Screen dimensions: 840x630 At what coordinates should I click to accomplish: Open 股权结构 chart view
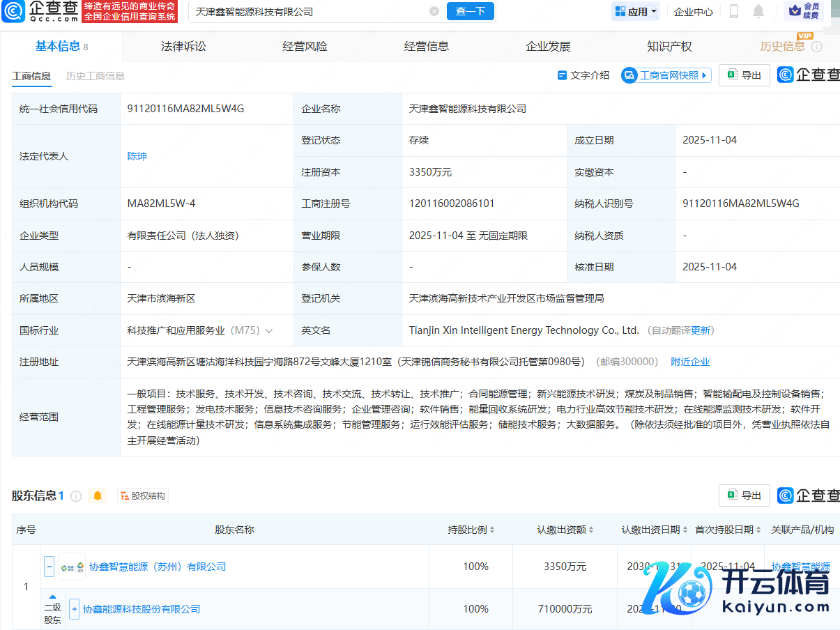point(143,495)
